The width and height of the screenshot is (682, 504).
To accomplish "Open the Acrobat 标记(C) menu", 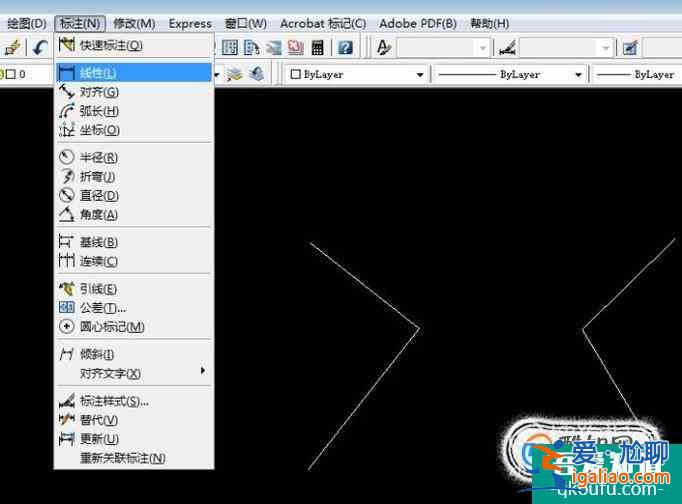I will (323, 23).
